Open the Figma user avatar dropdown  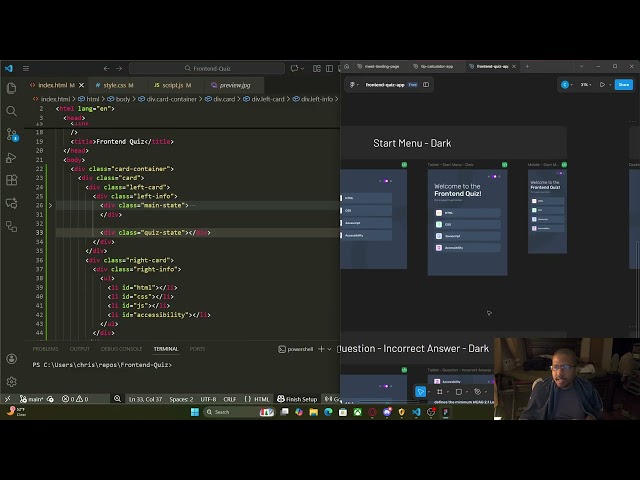pos(567,84)
